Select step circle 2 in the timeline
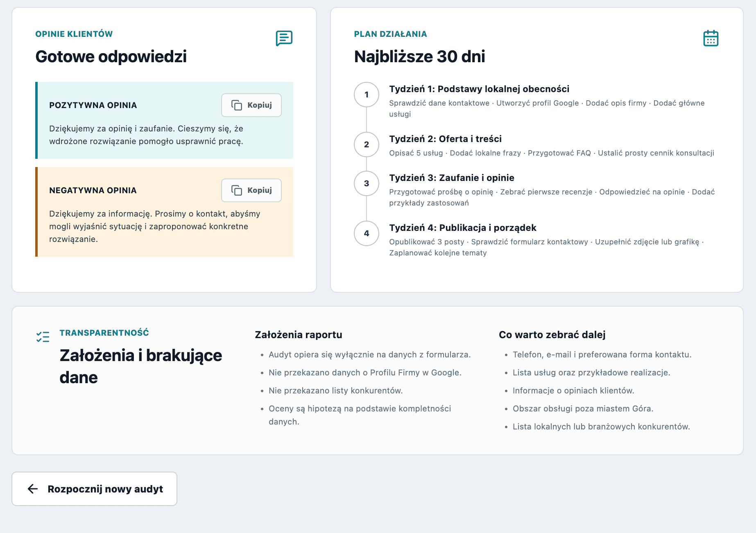Screen dimensions: 756x533 (367, 145)
